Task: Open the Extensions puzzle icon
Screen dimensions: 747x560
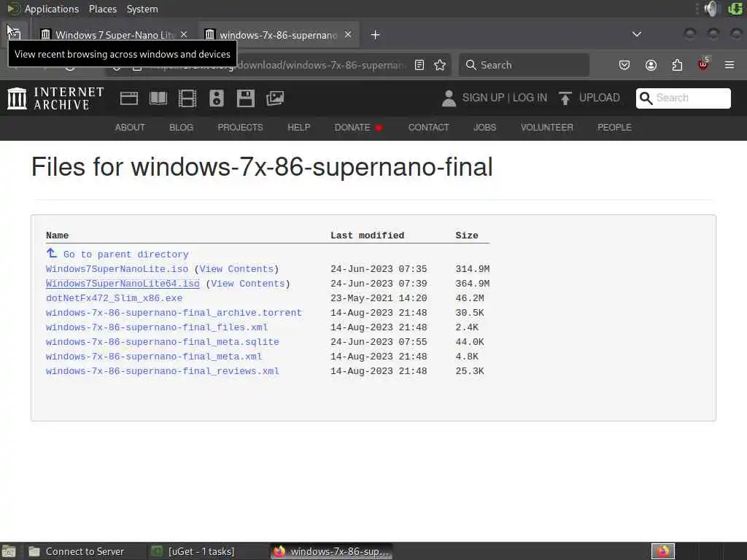Action: pyautogui.click(x=677, y=65)
